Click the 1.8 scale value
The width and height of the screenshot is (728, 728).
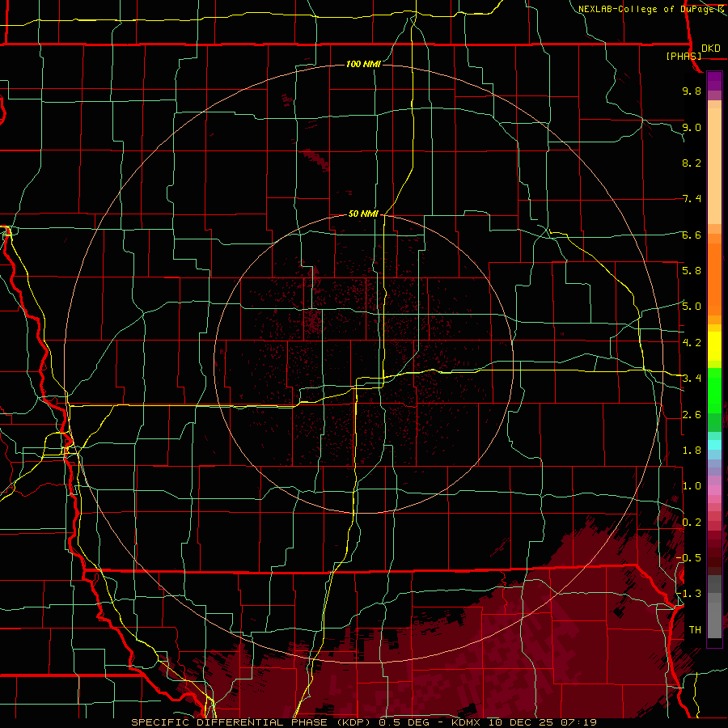coord(692,451)
